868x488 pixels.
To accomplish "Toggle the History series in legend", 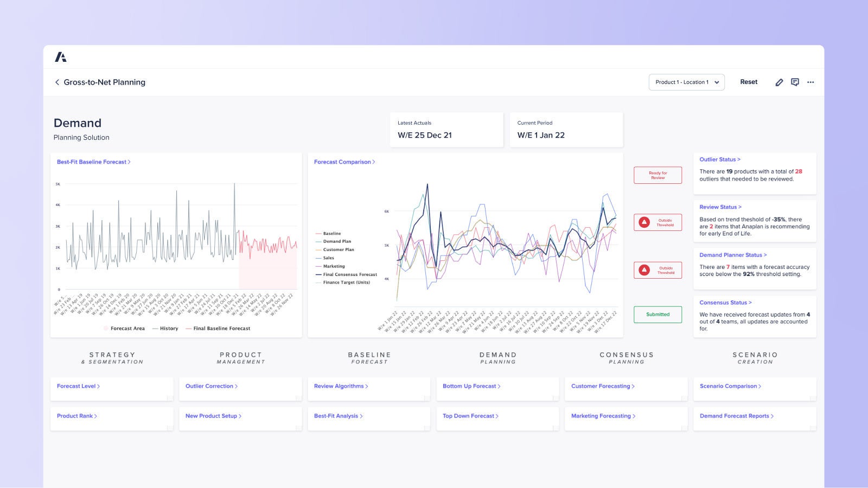I will [x=167, y=328].
